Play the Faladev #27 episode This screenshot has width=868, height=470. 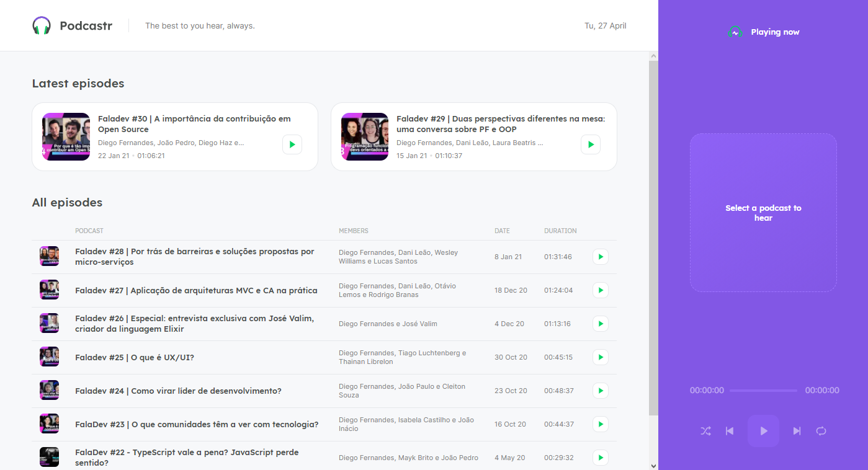(601, 290)
